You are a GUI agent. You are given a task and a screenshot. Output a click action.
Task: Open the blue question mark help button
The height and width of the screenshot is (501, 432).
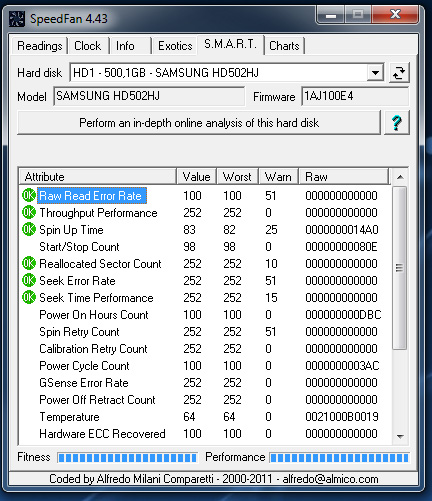click(x=397, y=123)
